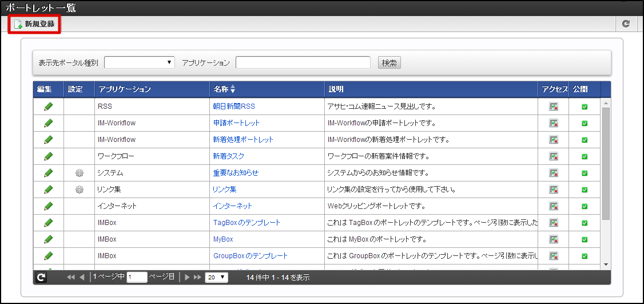
Task: Click the アプリケーション search text field
Action: [x=303, y=62]
